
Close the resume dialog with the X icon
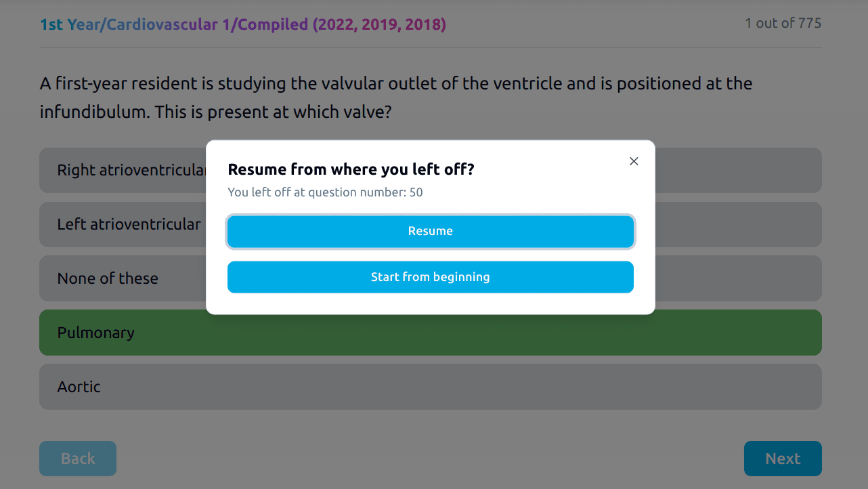click(634, 161)
